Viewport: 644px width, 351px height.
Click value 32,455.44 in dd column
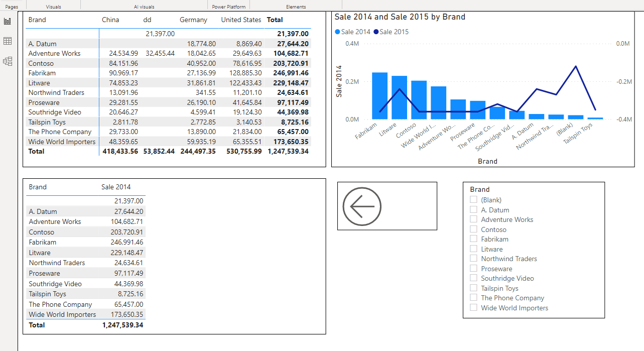click(160, 53)
